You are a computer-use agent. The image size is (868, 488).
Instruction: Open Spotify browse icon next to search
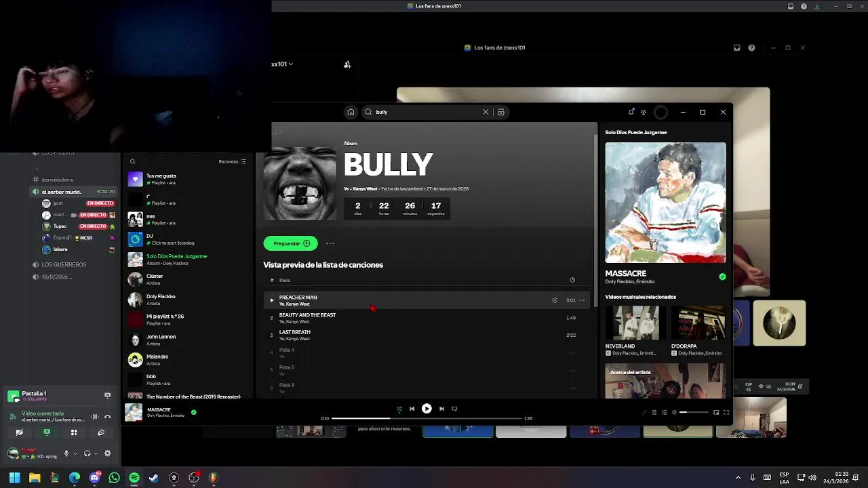[x=501, y=112]
